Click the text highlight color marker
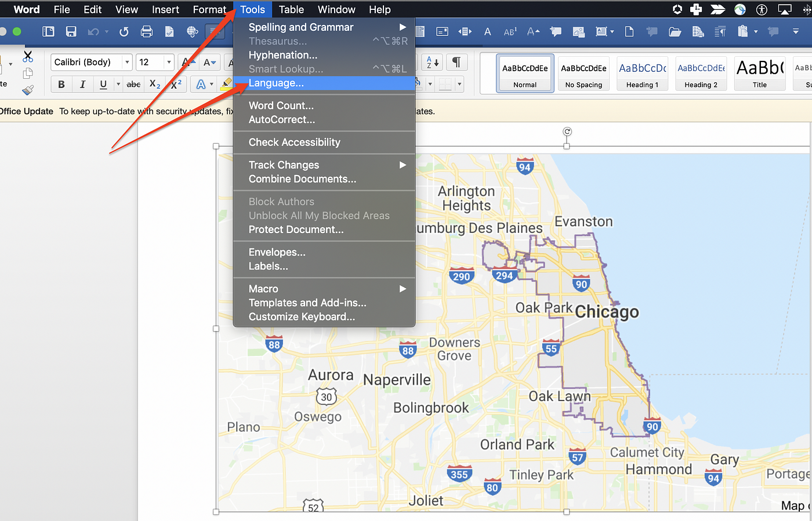 point(227,85)
